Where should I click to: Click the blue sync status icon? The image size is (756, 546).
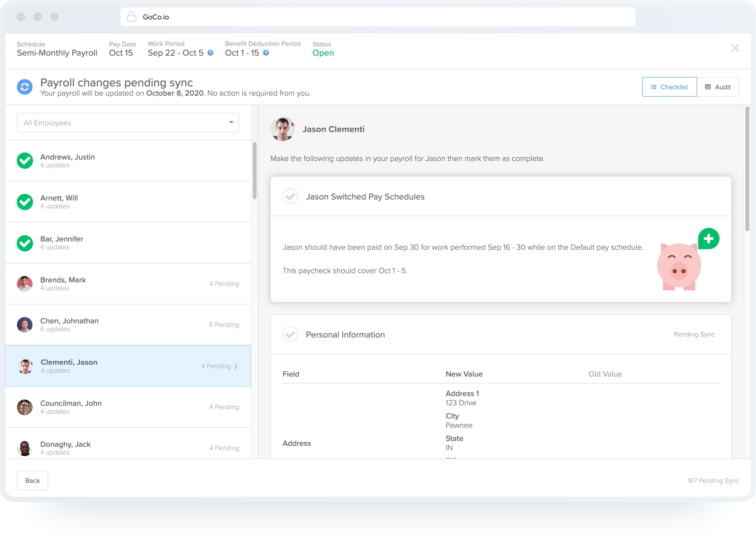[x=25, y=87]
